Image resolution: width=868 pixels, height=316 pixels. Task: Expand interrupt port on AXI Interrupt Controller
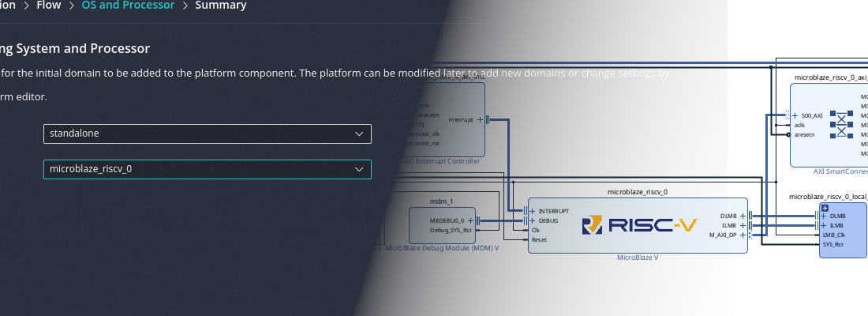coord(480,120)
